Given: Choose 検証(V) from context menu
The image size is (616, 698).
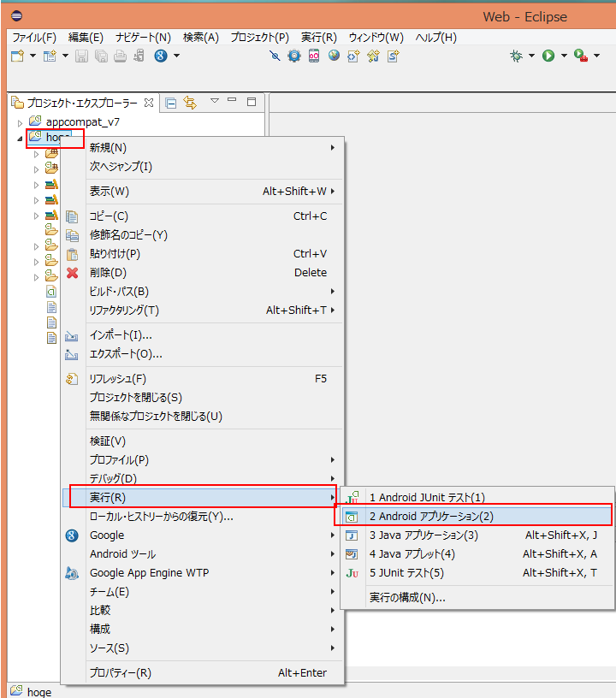Looking at the screenshot, I should click(x=203, y=441).
